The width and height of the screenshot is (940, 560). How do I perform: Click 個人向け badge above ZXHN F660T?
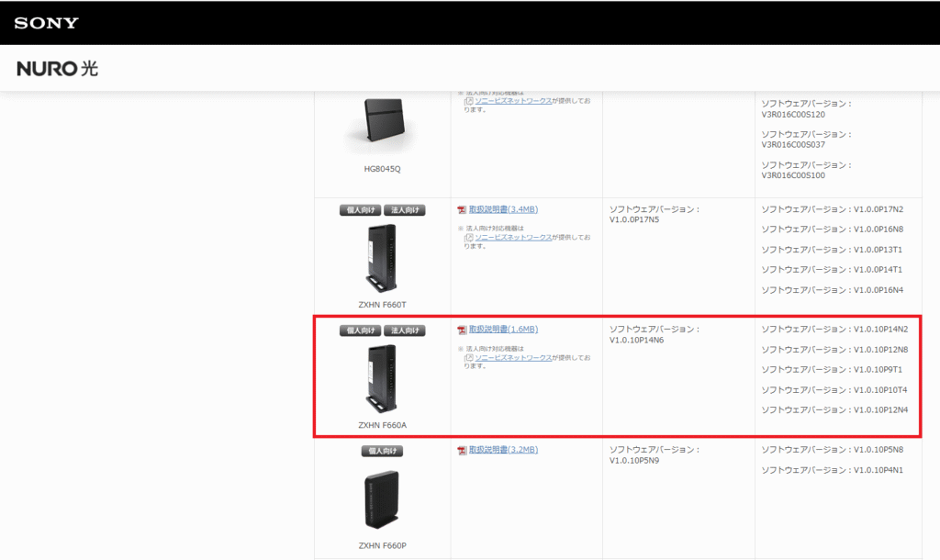(360, 210)
